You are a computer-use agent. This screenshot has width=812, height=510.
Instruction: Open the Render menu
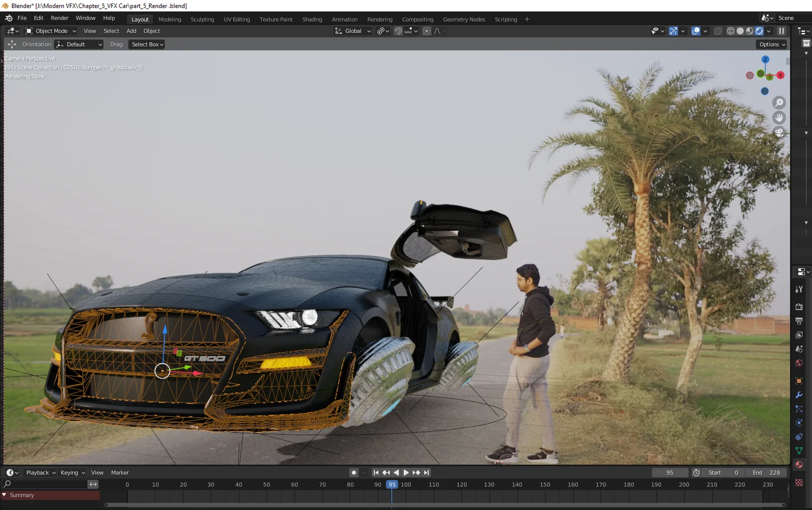59,18
